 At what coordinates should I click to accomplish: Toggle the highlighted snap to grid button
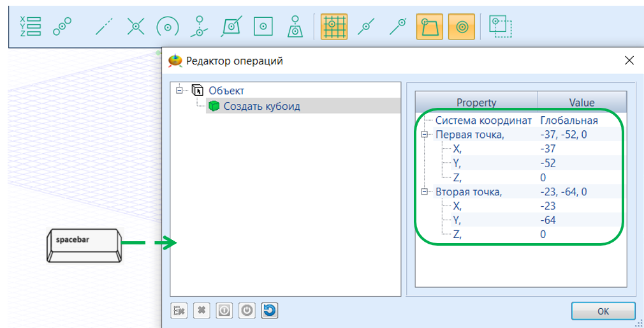(x=333, y=26)
